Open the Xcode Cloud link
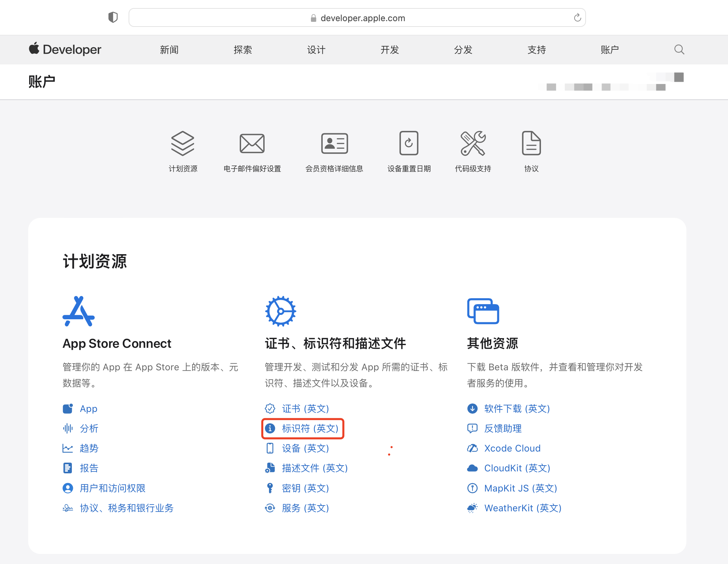728x564 pixels. click(512, 448)
